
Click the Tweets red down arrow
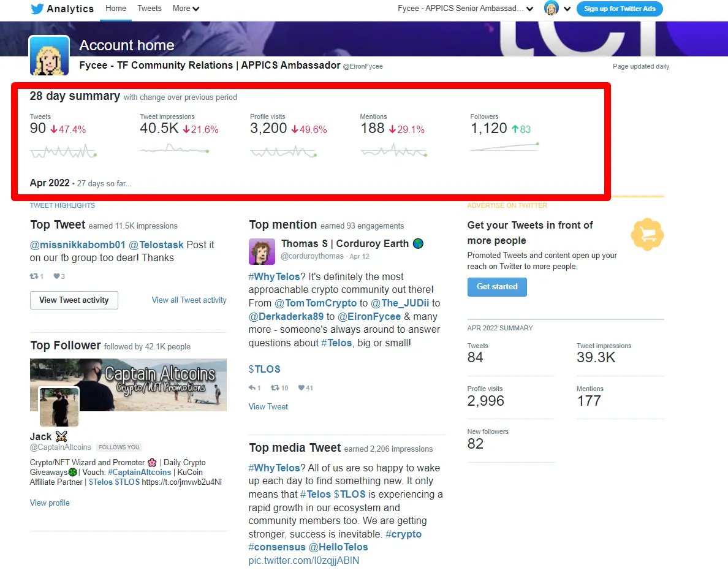pos(54,129)
